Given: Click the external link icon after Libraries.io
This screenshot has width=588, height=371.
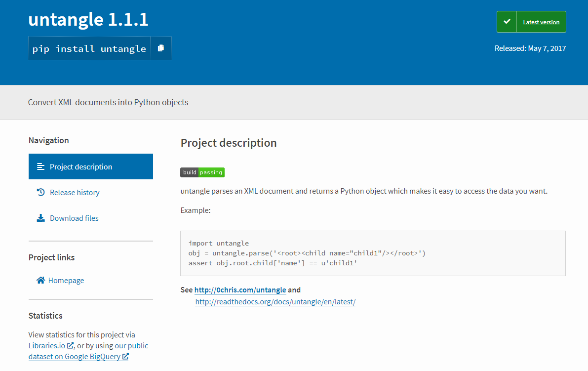Looking at the screenshot, I should (x=70, y=345).
